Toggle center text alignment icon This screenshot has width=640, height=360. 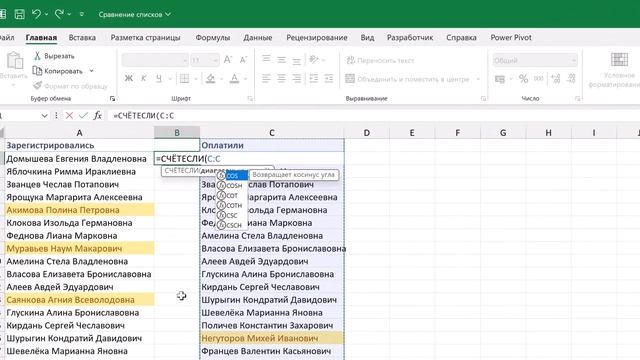pos(281,78)
